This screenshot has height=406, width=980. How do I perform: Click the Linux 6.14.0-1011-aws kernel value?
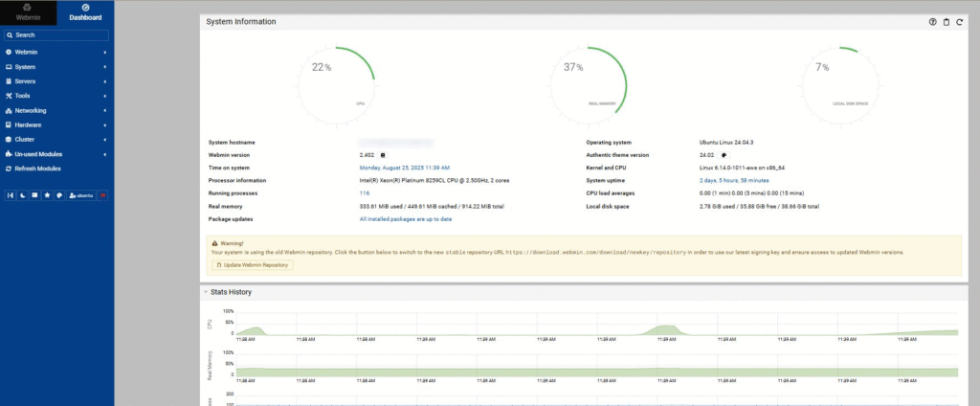point(742,168)
